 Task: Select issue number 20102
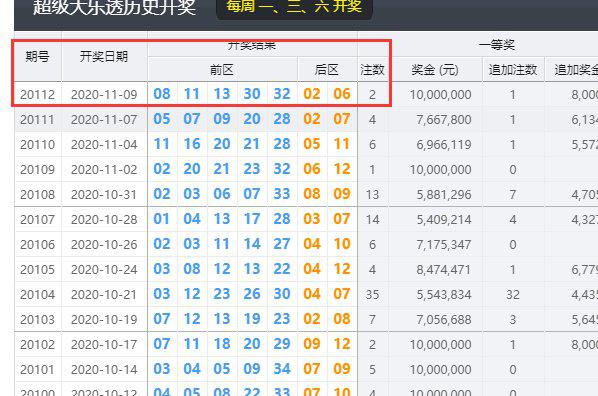pyautogui.click(x=37, y=344)
